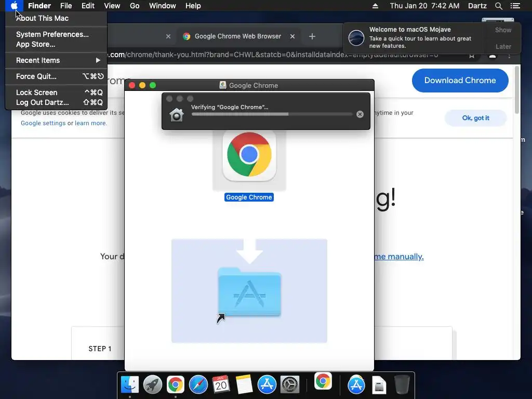Screen dimensions: 532x399
Task: Choose Force Quit... menu entry
Action: pyautogui.click(x=56, y=76)
